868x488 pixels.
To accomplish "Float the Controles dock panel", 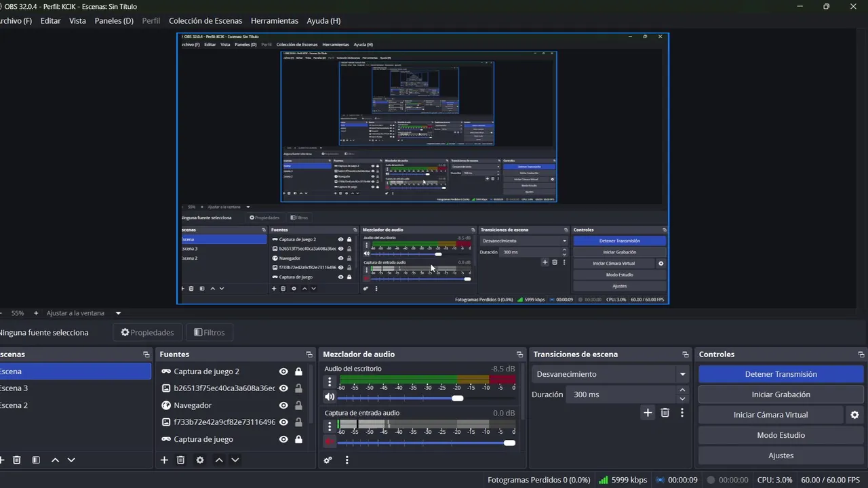I will pos(860,354).
